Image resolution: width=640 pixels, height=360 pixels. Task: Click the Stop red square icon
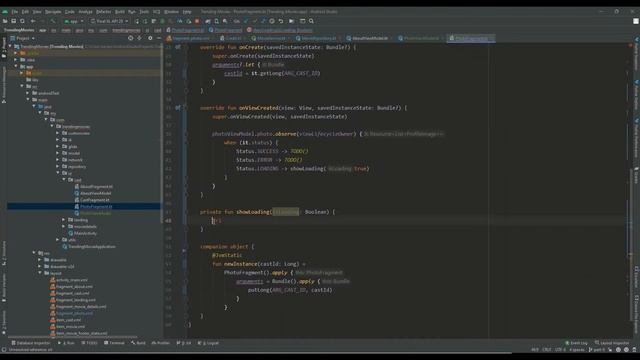coord(197,21)
